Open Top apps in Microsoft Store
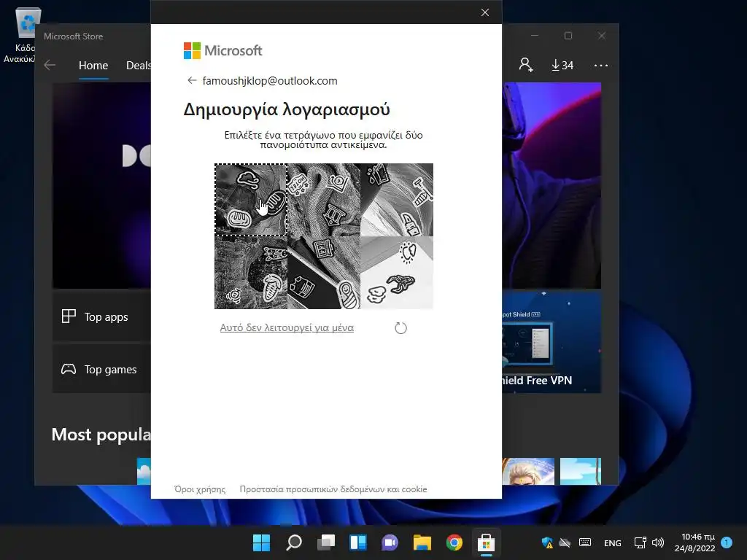Image resolution: width=747 pixels, height=560 pixels. 101,316
